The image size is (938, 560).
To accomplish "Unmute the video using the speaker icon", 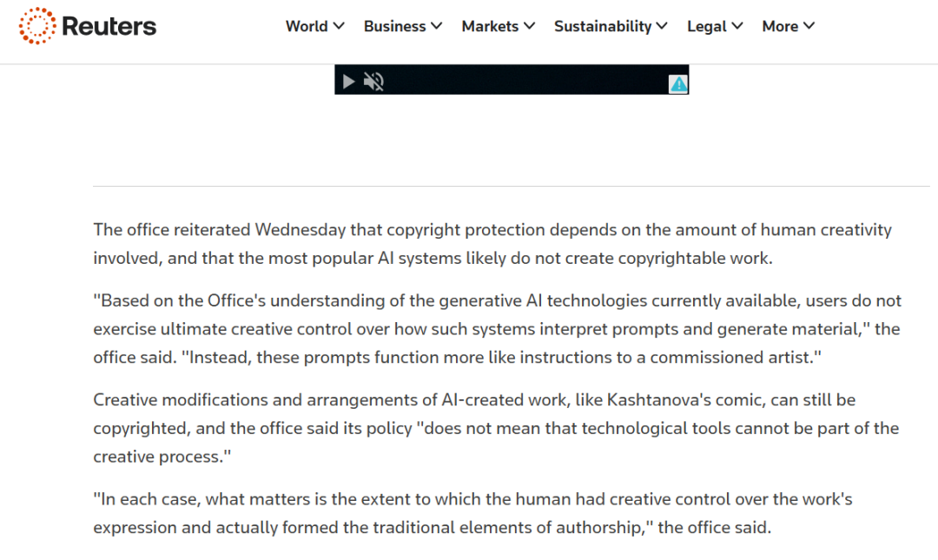I will point(373,82).
